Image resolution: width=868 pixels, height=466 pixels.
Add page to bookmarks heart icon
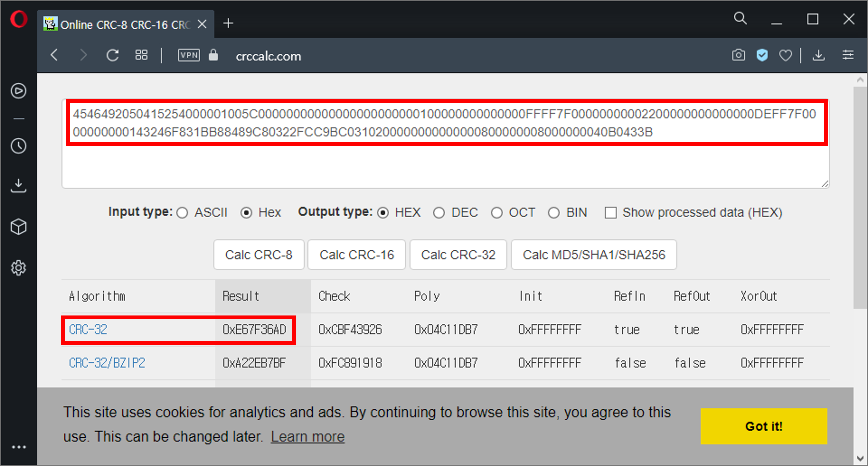[x=785, y=55]
